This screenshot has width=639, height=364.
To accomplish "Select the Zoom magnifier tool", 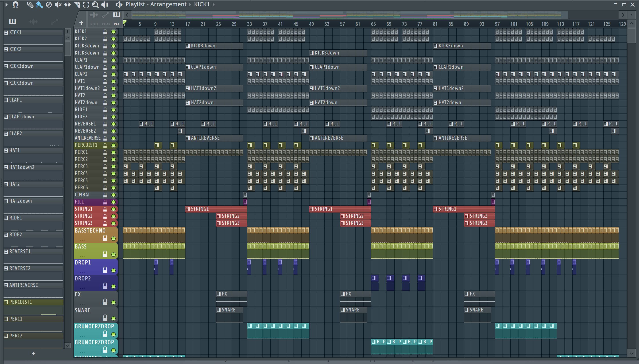I will (95, 4).
